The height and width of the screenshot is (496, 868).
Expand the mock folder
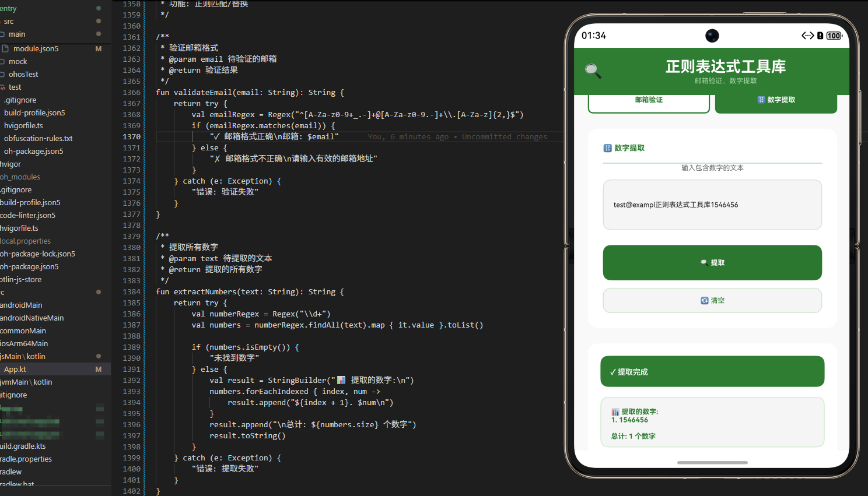click(x=17, y=61)
